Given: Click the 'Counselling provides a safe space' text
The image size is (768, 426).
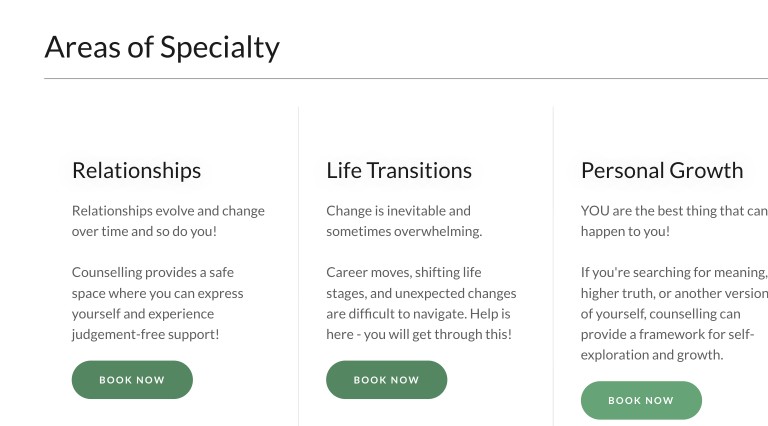Looking at the screenshot, I should click(158, 303).
